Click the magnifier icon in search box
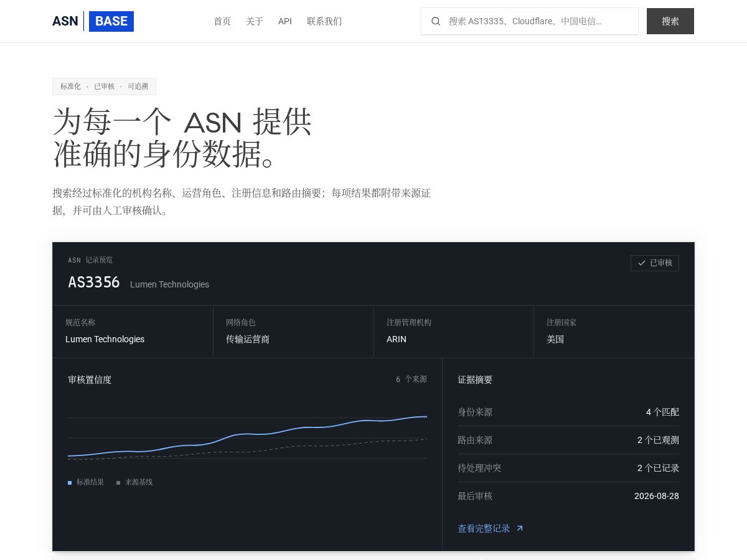Image resolution: width=747 pixels, height=560 pixels. click(436, 21)
